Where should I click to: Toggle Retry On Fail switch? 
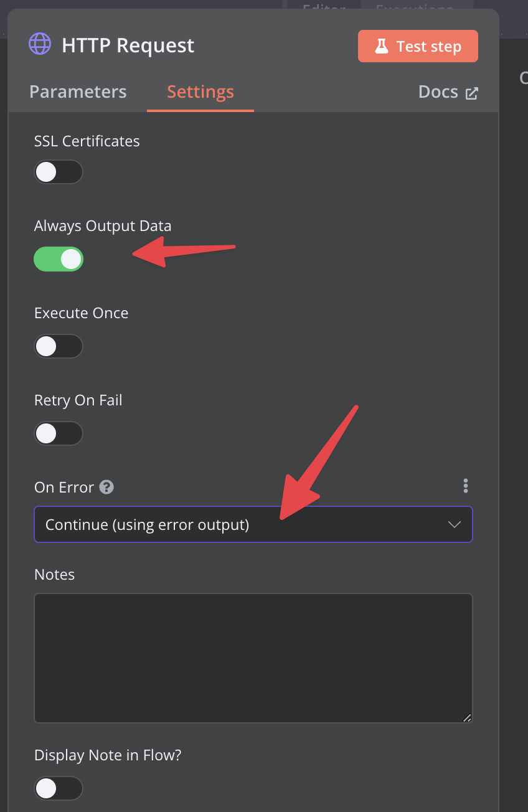tap(59, 433)
